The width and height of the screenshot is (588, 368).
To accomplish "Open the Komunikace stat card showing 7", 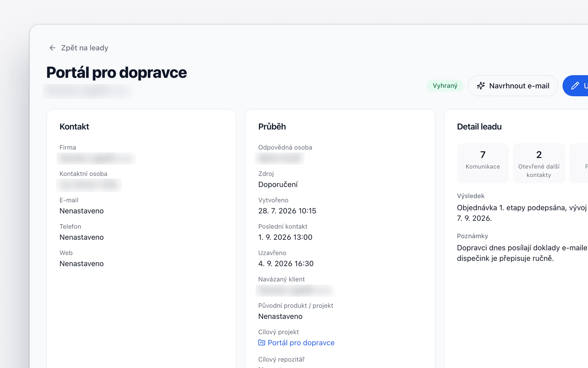I will coord(483,163).
